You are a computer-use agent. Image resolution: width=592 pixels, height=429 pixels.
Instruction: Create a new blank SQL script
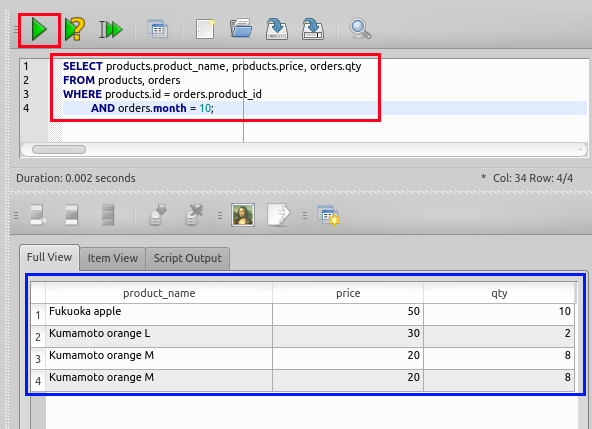[205, 29]
